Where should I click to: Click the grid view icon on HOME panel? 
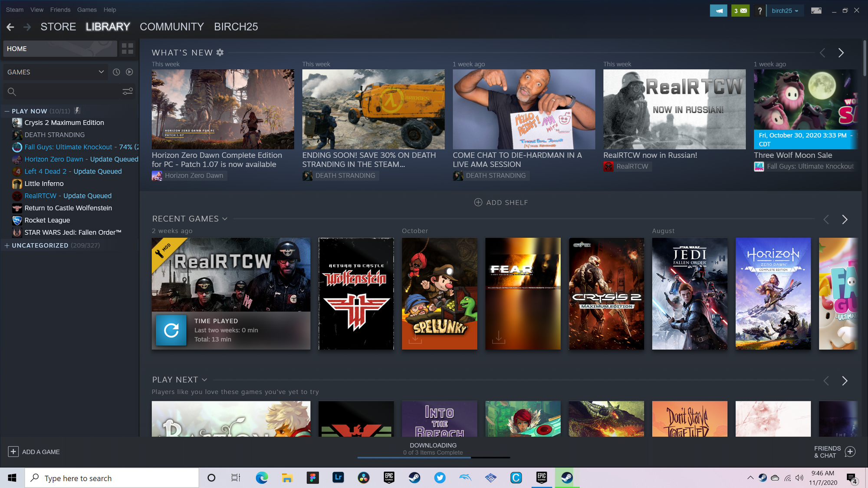128,48
